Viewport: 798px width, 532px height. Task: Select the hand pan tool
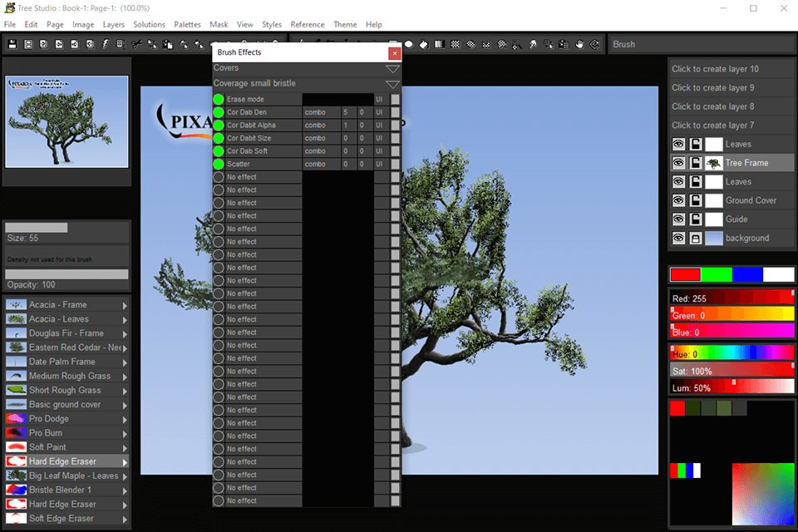[x=579, y=44]
